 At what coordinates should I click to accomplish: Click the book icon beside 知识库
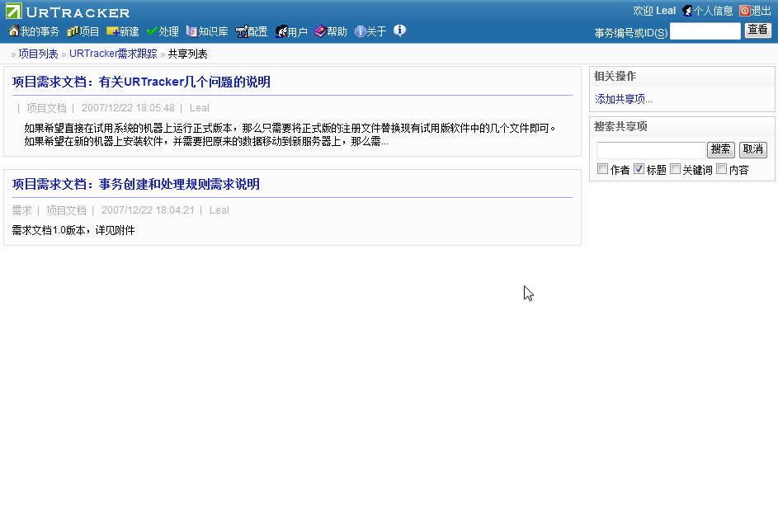point(191,31)
